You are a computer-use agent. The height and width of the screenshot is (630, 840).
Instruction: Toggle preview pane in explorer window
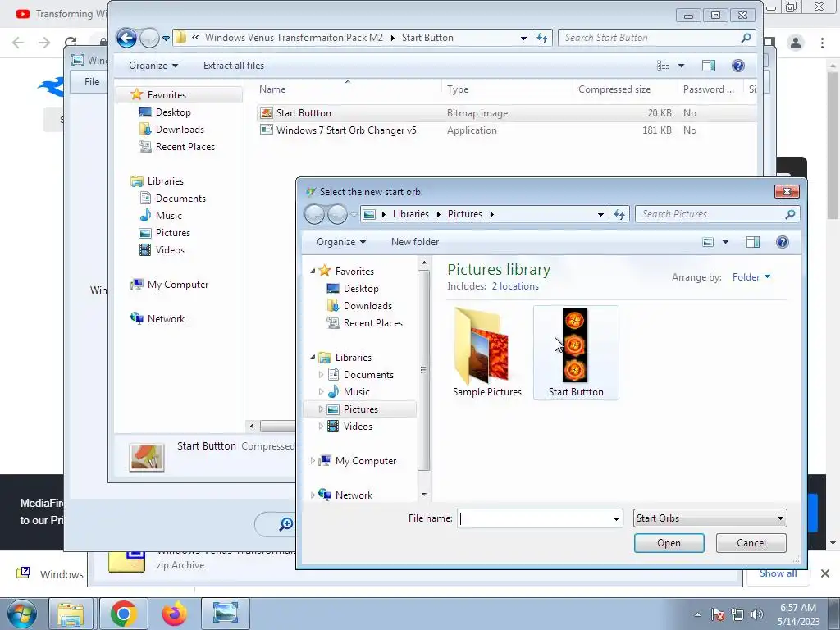point(708,66)
